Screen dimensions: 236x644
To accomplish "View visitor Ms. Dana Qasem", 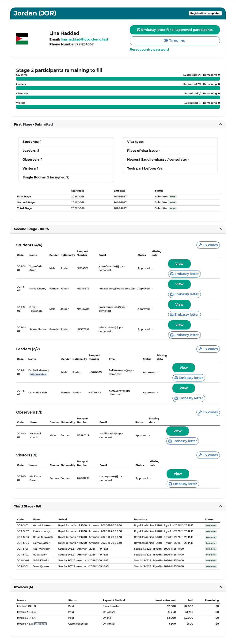I will coord(178,474).
